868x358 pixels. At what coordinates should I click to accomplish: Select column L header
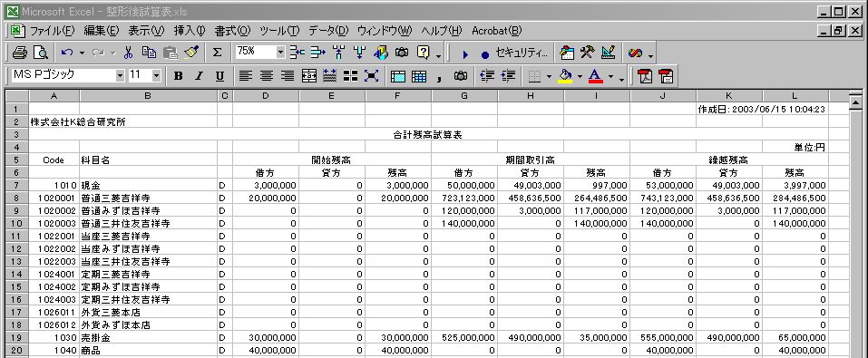795,96
